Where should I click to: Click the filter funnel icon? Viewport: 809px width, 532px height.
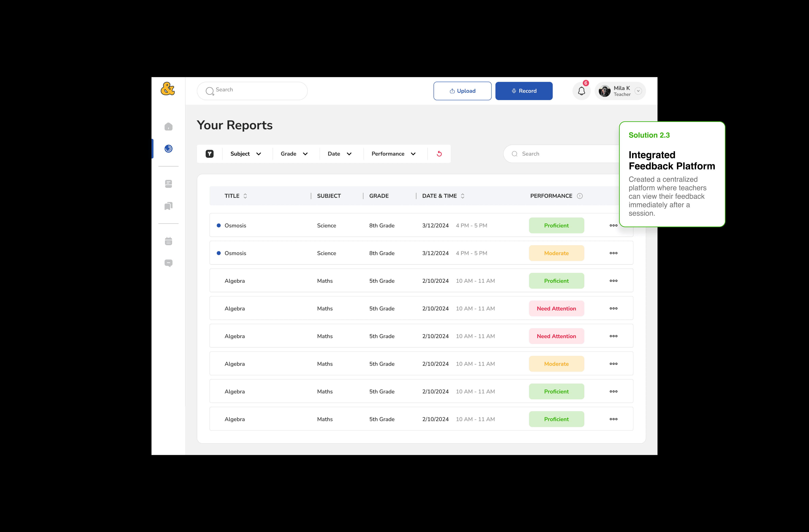(x=209, y=154)
